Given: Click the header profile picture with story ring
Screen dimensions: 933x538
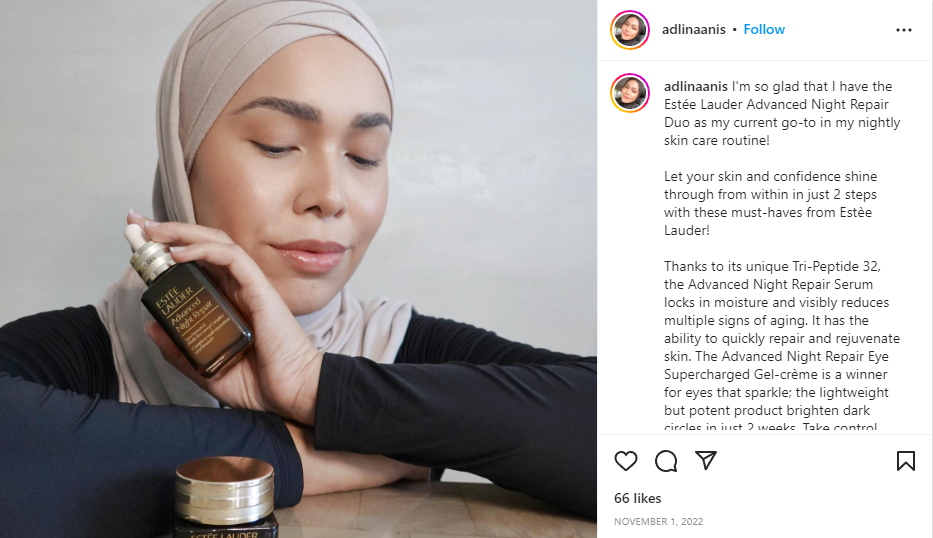Looking at the screenshot, I should [630, 30].
